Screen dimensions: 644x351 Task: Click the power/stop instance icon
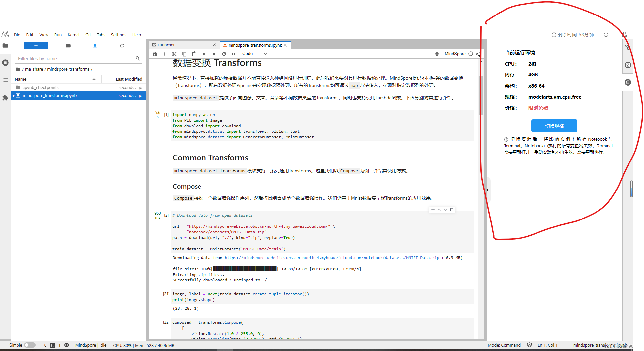coord(606,35)
